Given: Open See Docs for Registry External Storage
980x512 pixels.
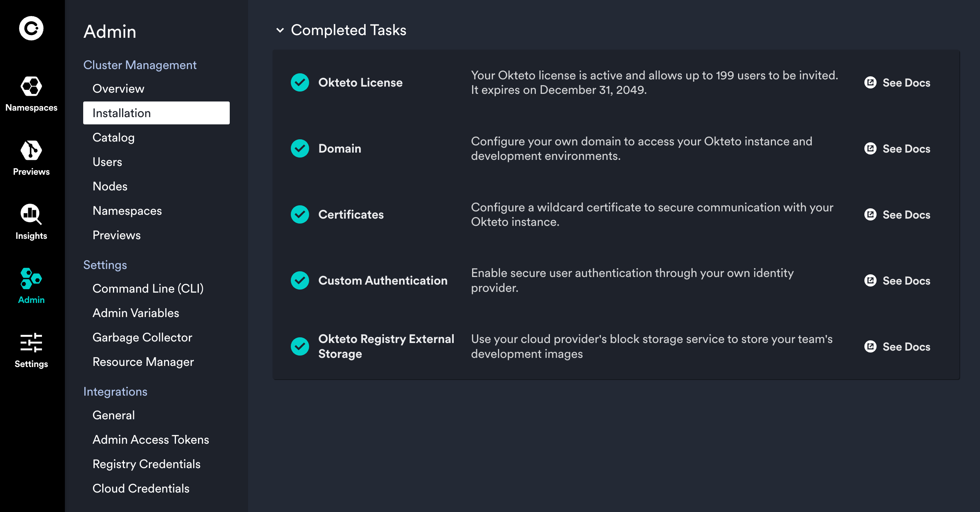Looking at the screenshot, I should (906, 346).
